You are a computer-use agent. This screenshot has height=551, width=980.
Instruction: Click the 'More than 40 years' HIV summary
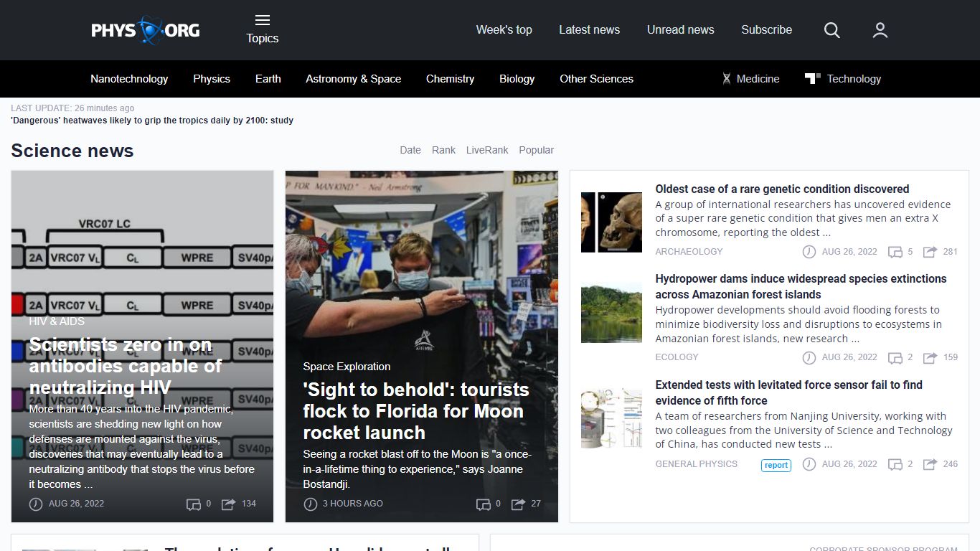coord(142,446)
